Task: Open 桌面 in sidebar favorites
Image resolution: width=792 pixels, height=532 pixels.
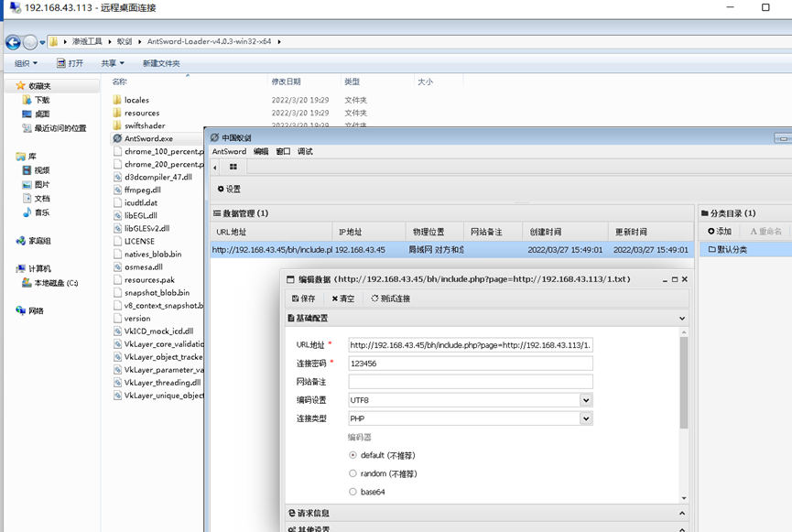Action: click(36, 114)
